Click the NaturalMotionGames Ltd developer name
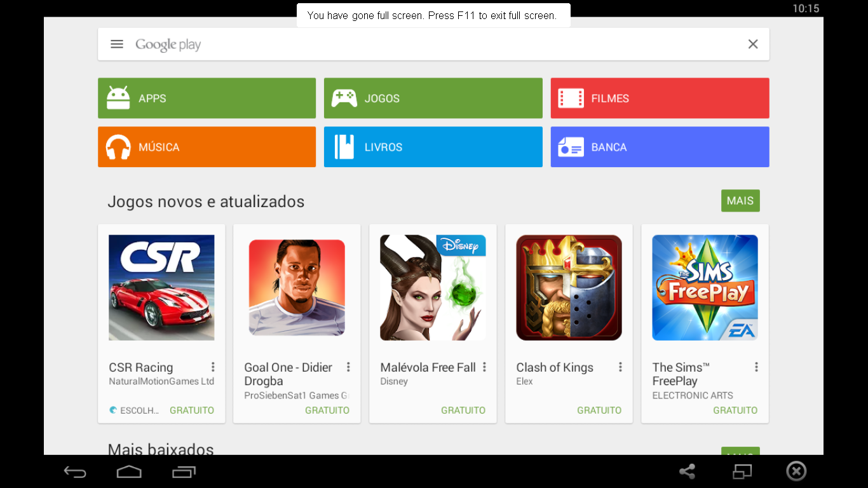Viewport: 868px width, 488px height. pos(161,381)
